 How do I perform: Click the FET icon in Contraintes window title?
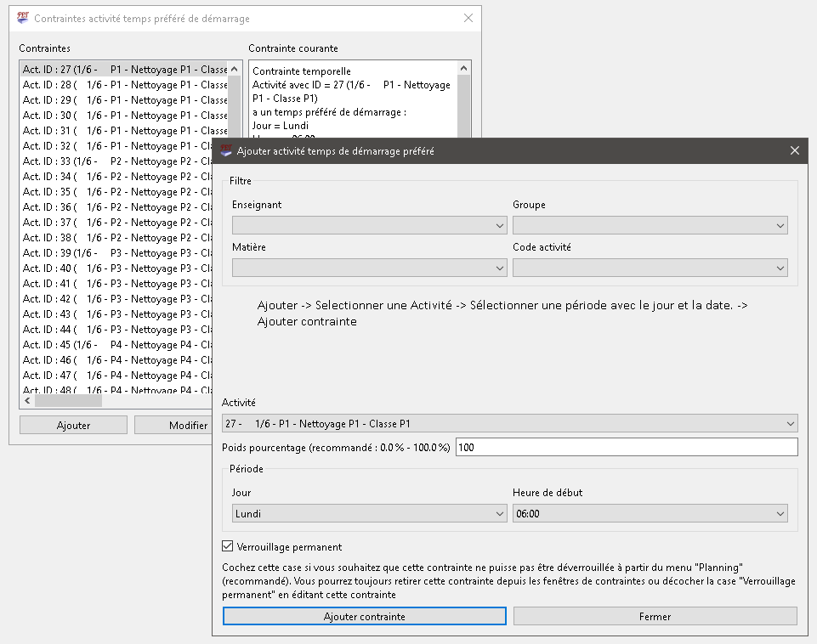click(x=23, y=18)
